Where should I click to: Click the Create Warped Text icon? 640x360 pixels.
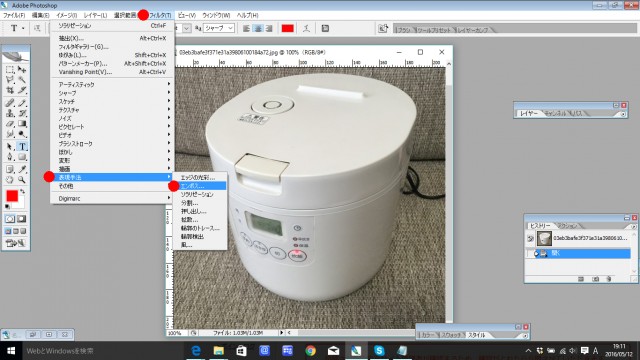[307, 28]
